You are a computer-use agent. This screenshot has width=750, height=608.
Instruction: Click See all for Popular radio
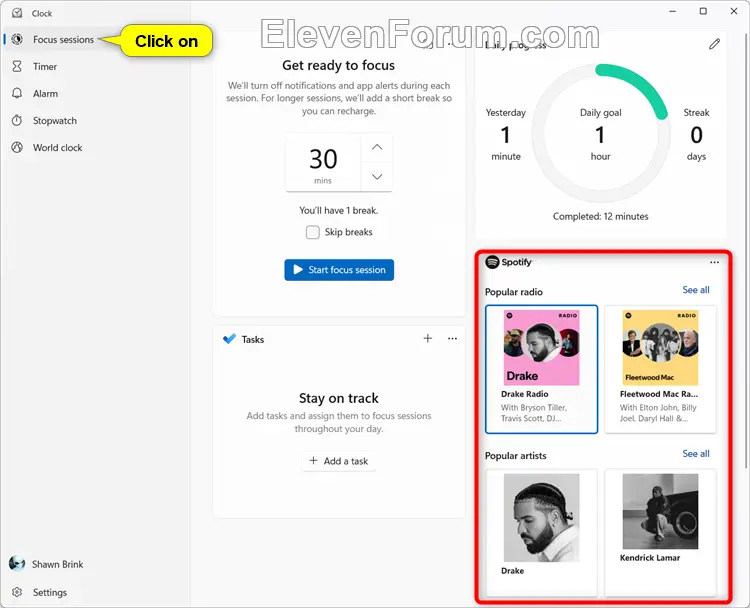696,290
